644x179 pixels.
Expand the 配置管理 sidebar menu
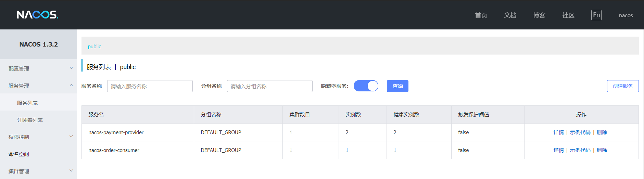(38, 68)
